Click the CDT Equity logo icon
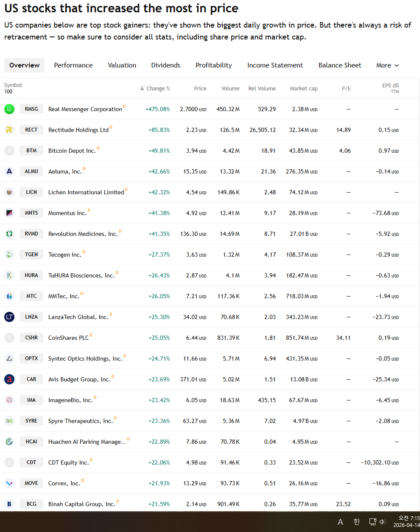This screenshot has height=532, width=420. (x=9, y=462)
